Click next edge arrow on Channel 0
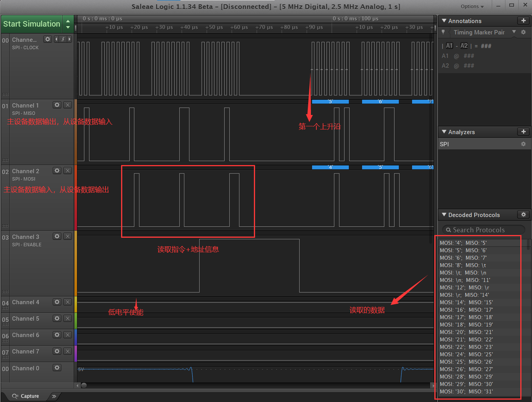 69,39
